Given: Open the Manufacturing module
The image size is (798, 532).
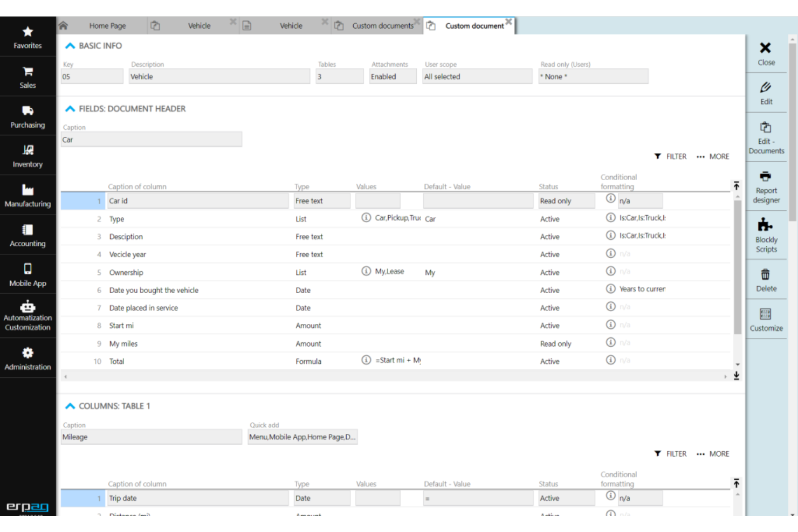Looking at the screenshot, I should pyautogui.click(x=27, y=196).
